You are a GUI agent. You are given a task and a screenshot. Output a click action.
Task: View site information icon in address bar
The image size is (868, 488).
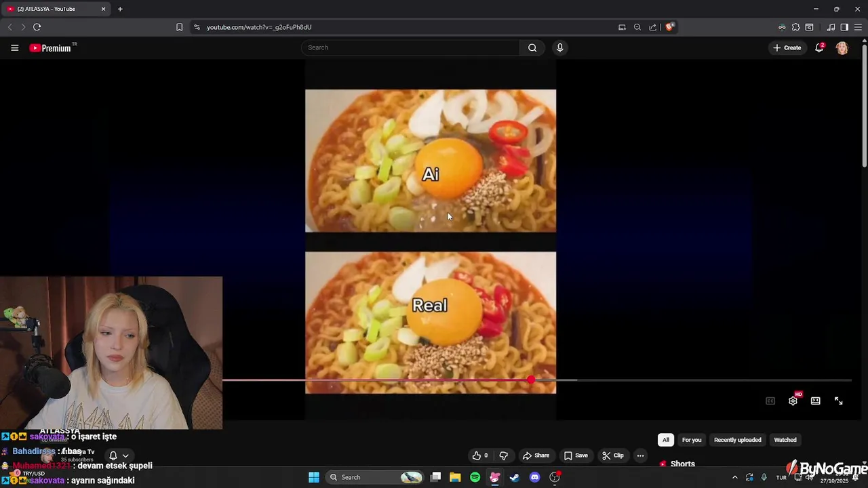(x=197, y=27)
